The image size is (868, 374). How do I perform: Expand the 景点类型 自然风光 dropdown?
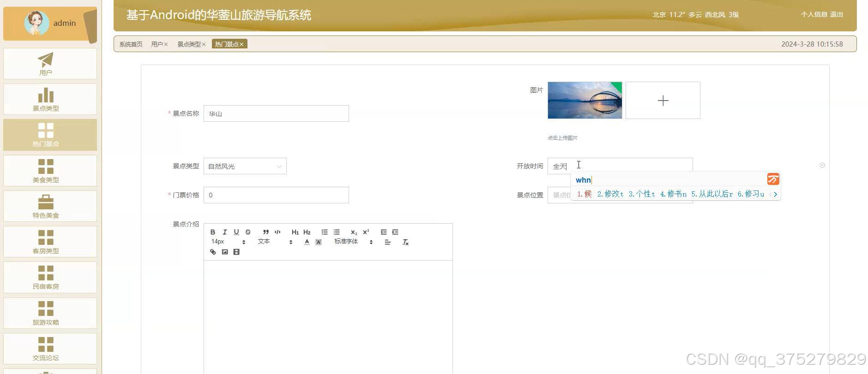pyautogui.click(x=245, y=166)
